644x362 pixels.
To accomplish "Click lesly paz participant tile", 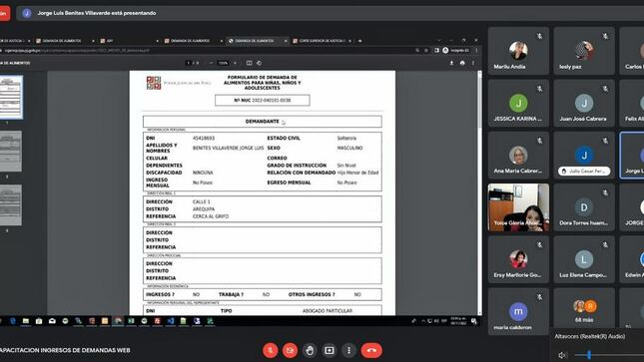I will 584,51.
